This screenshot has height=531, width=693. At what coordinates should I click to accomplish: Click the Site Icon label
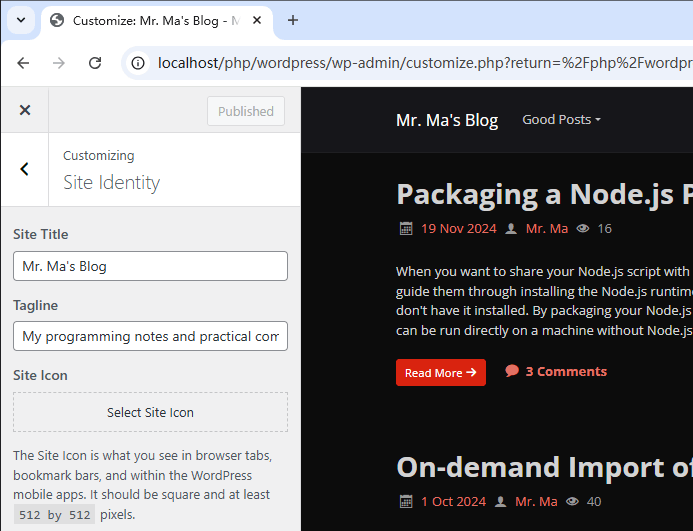tap(40, 375)
